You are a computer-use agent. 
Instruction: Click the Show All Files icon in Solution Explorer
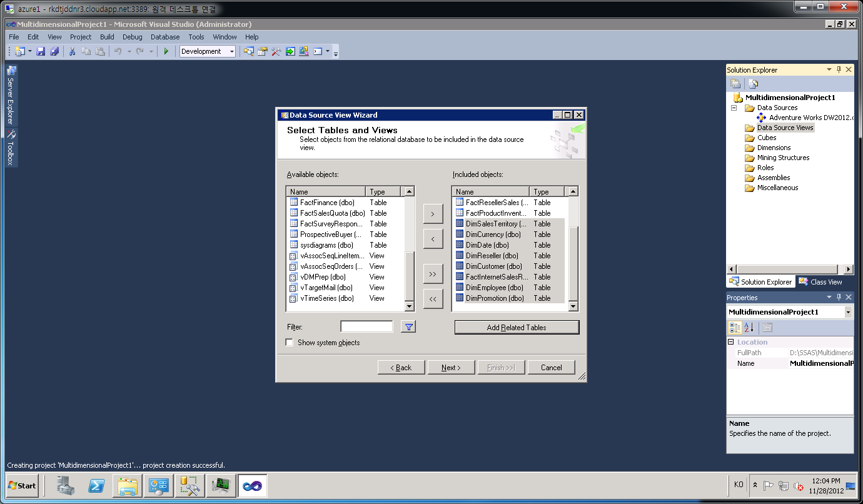click(x=754, y=84)
